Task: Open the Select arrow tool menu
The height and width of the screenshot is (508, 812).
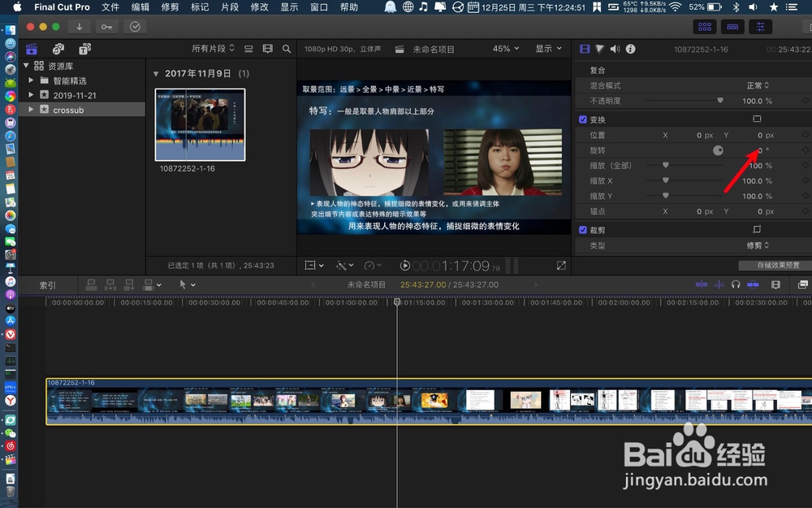Action: (187, 284)
